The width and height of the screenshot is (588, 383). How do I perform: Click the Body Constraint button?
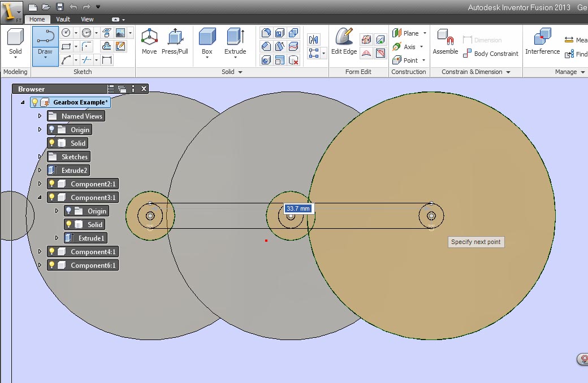click(x=490, y=54)
